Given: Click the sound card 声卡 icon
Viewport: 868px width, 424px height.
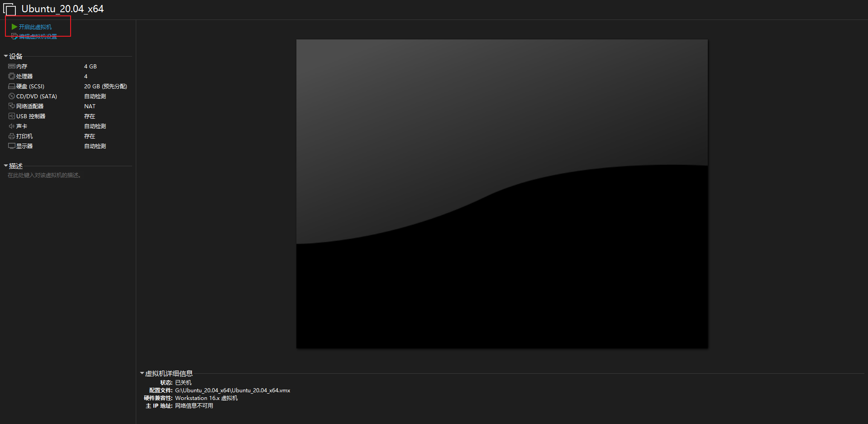Looking at the screenshot, I should point(12,126).
